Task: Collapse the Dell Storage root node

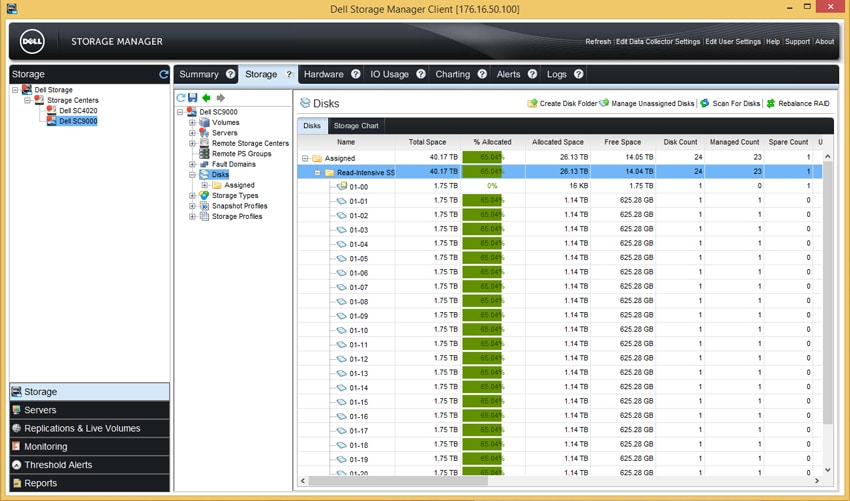Action: click(x=15, y=90)
